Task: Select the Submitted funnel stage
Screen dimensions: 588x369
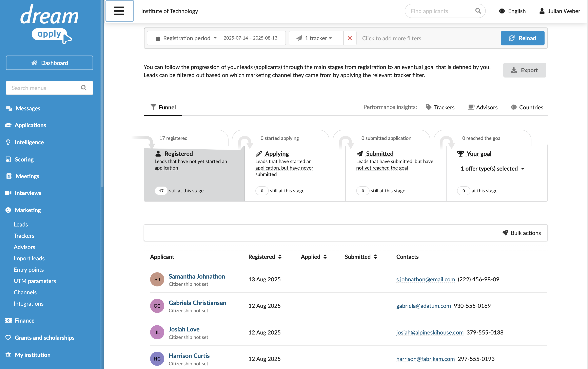Action: click(396, 174)
